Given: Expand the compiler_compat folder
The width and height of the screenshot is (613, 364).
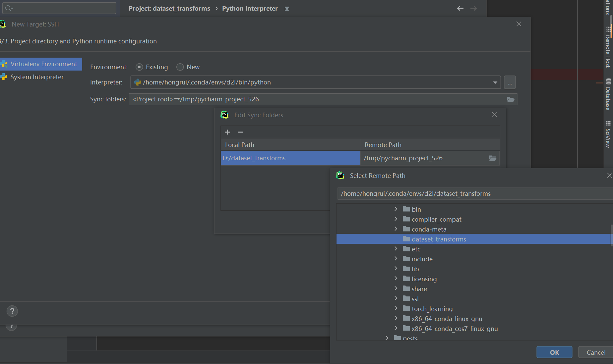Looking at the screenshot, I should [396, 219].
